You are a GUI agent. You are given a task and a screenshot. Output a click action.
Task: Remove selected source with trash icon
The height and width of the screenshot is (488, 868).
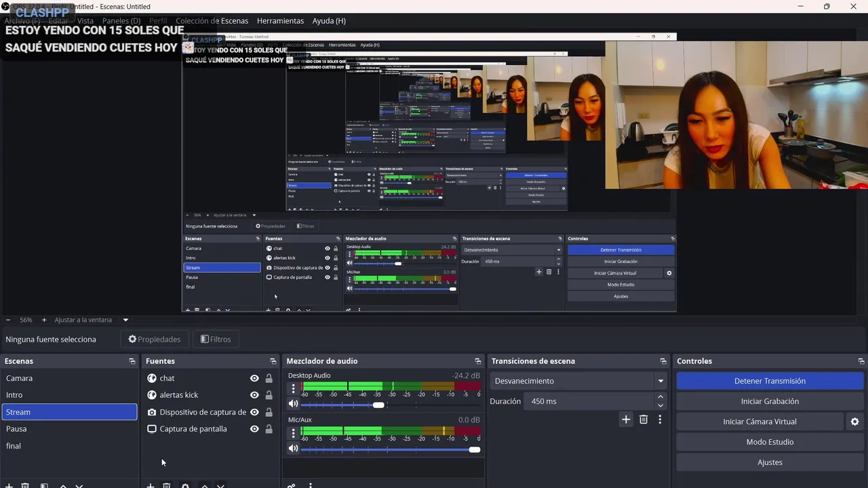(167, 485)
